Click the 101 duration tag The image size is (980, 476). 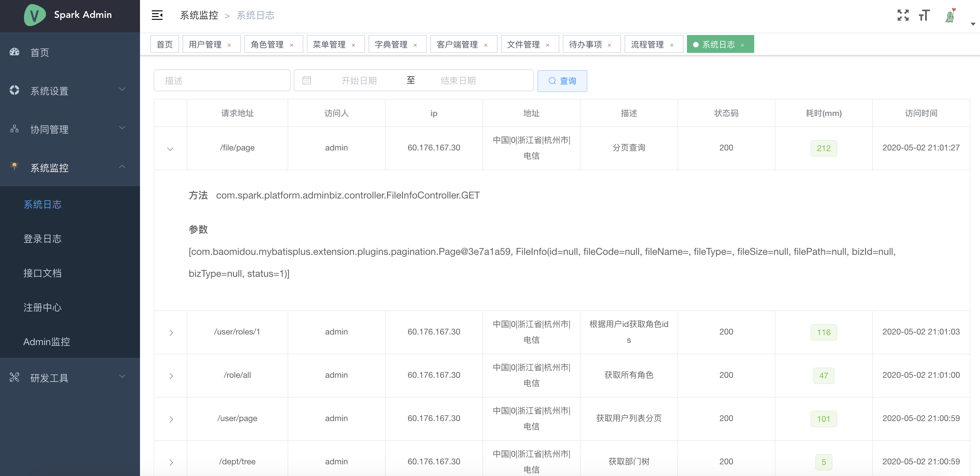point(824,419)
